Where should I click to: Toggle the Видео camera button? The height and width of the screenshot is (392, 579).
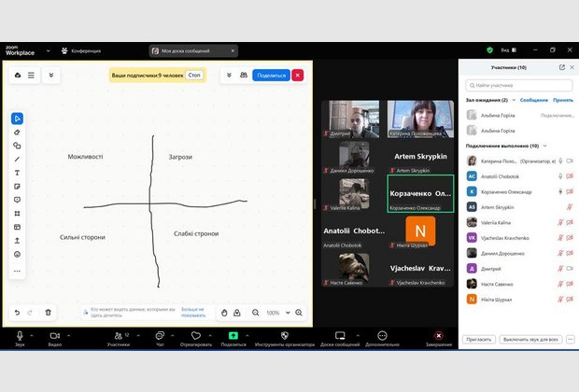tap(55, 335)
